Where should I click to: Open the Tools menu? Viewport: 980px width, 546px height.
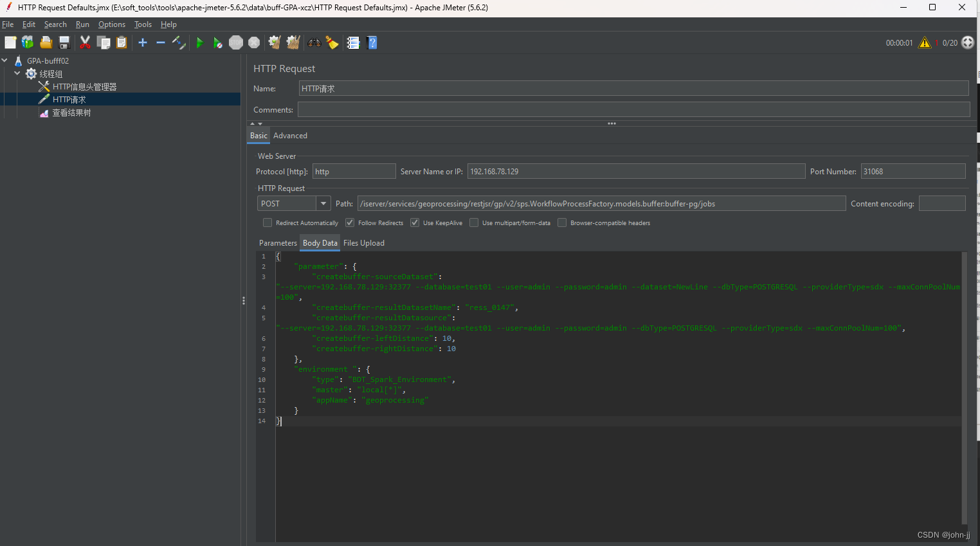point(143,24)
